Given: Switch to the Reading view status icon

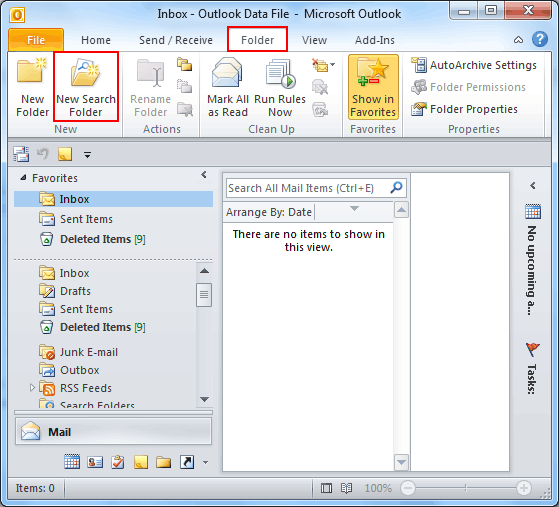Looking at the screenshot, I should pyautogui.click(x=346, y=488).
